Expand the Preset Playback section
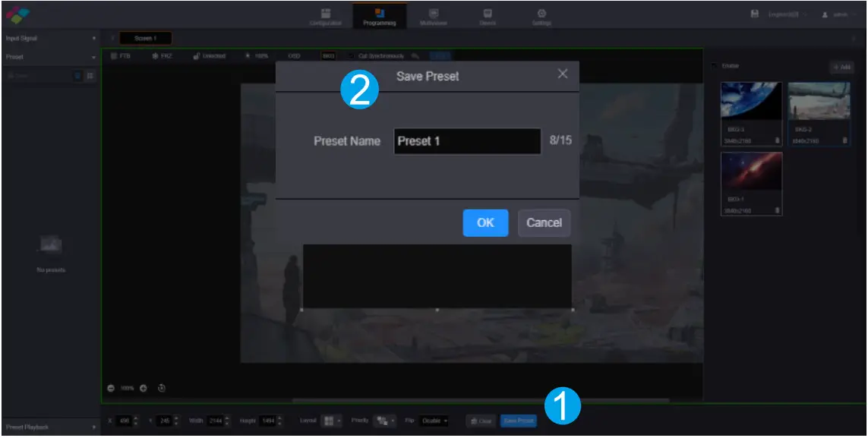This screenshot has height=438, width=868. (x=50, y=427)
